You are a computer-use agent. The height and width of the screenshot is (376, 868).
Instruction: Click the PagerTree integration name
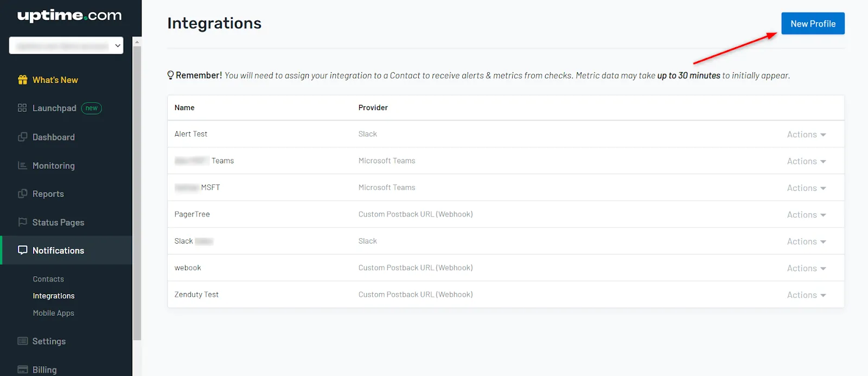(x=192, y=214)
